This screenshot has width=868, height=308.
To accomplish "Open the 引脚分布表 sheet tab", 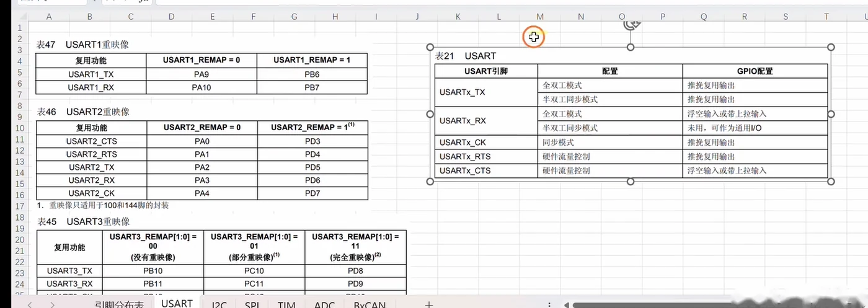I will (119, 304).
